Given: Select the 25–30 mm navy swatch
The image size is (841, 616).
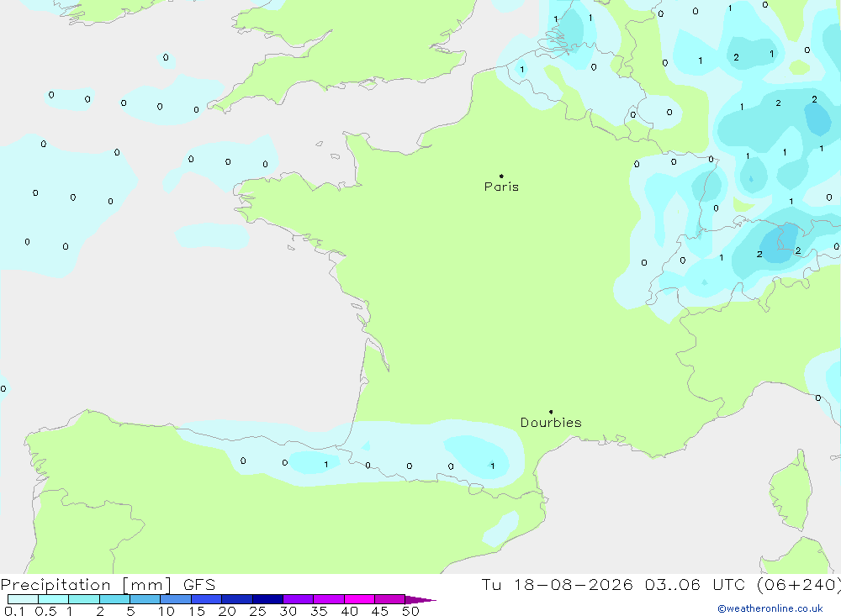Looking at the screenshot, I should (x=267, y=599).
